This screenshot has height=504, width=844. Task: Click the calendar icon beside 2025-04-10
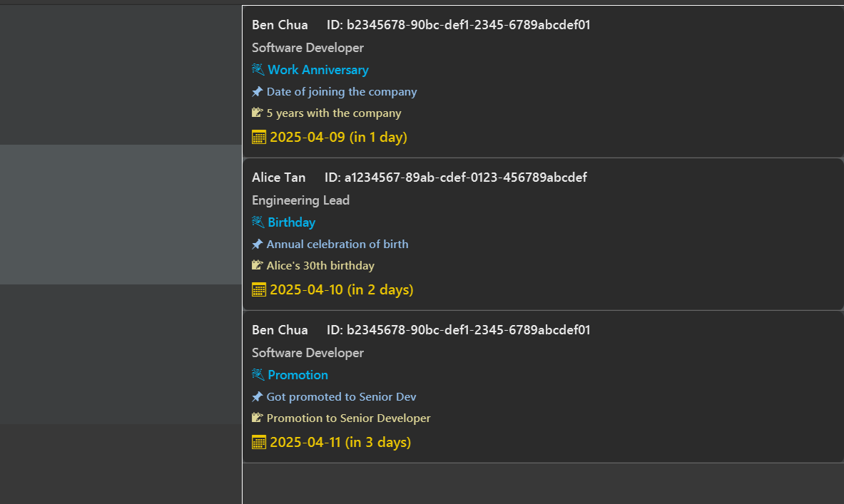[x=259, y=289]
